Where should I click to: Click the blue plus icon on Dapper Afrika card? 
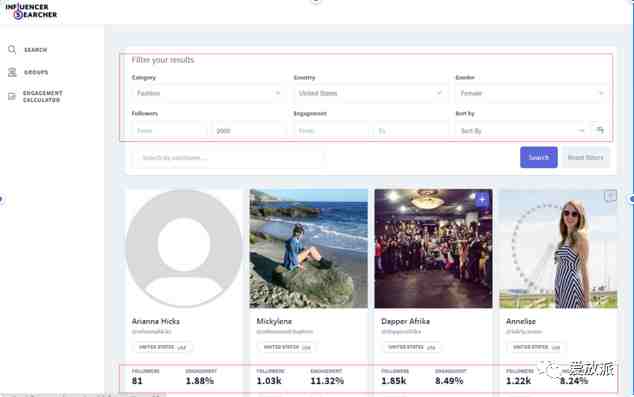482,199
